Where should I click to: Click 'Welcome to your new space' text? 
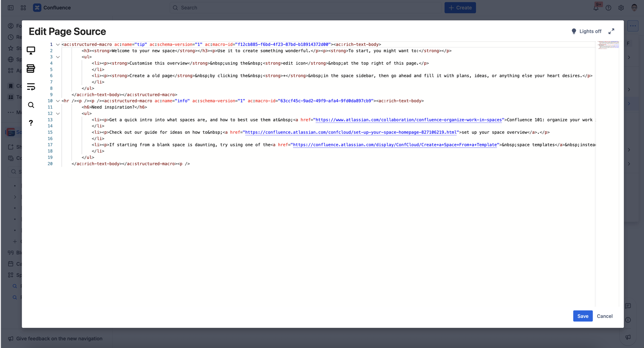(x=143, y=51)
